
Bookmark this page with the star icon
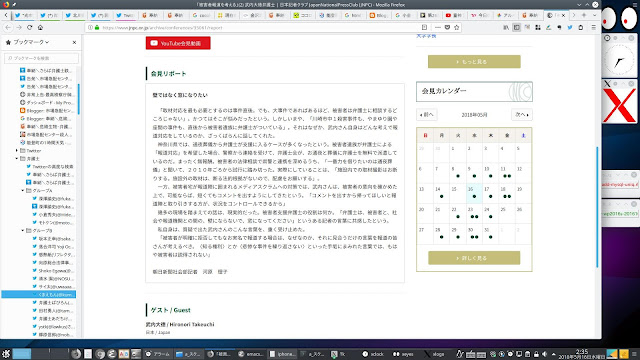tap(457, 27)
